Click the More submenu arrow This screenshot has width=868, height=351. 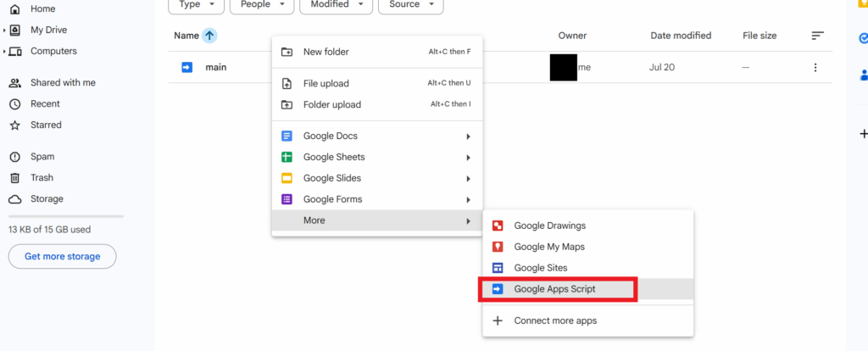click(468, 221)
